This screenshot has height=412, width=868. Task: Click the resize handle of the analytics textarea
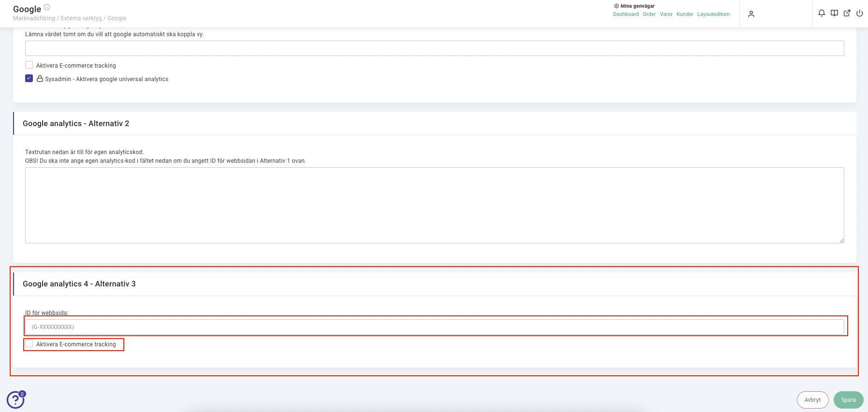841,241
